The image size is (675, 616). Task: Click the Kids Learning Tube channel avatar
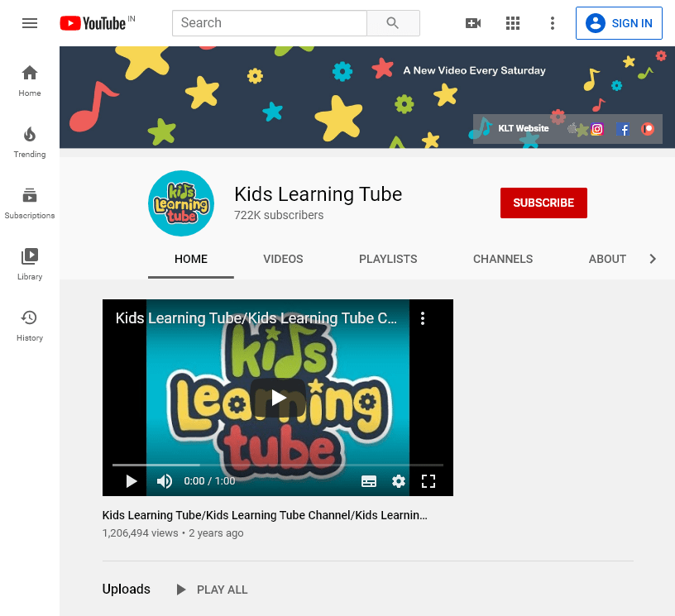tap(181, 203)
